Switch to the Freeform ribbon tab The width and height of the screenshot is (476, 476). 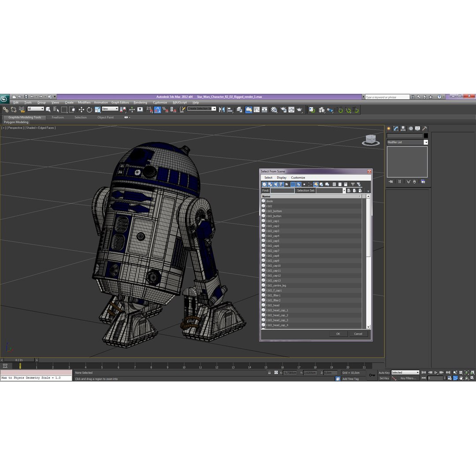coord(58,118)
